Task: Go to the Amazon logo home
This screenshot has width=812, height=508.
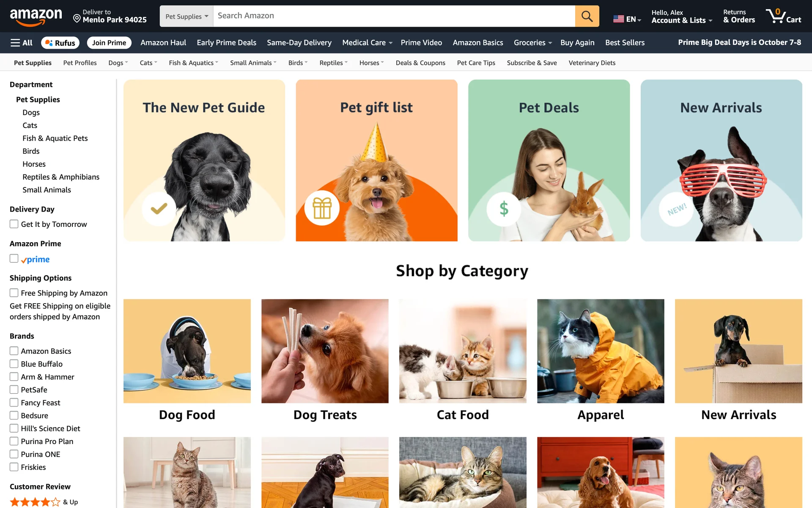Action: click(36, 17)
